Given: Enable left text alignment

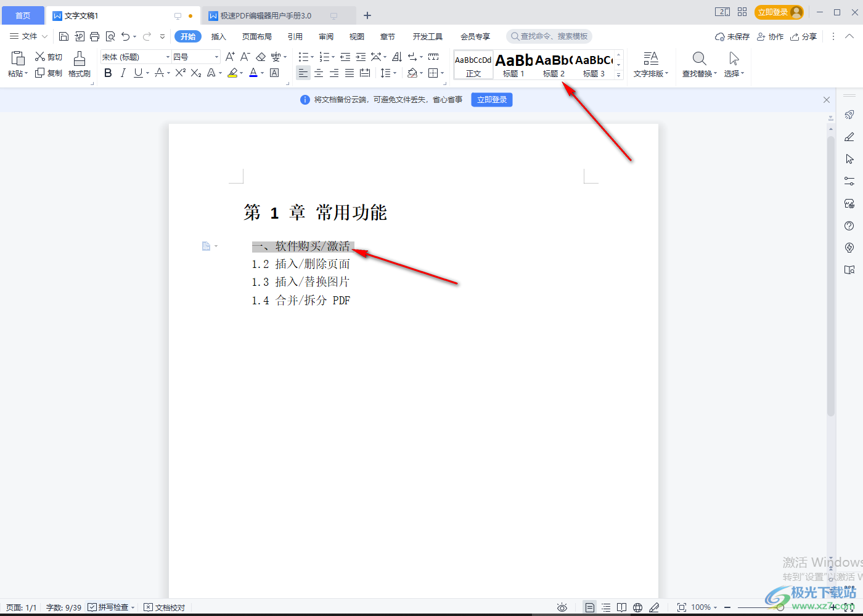Looking at the screenshot, I should click(303, 73).
